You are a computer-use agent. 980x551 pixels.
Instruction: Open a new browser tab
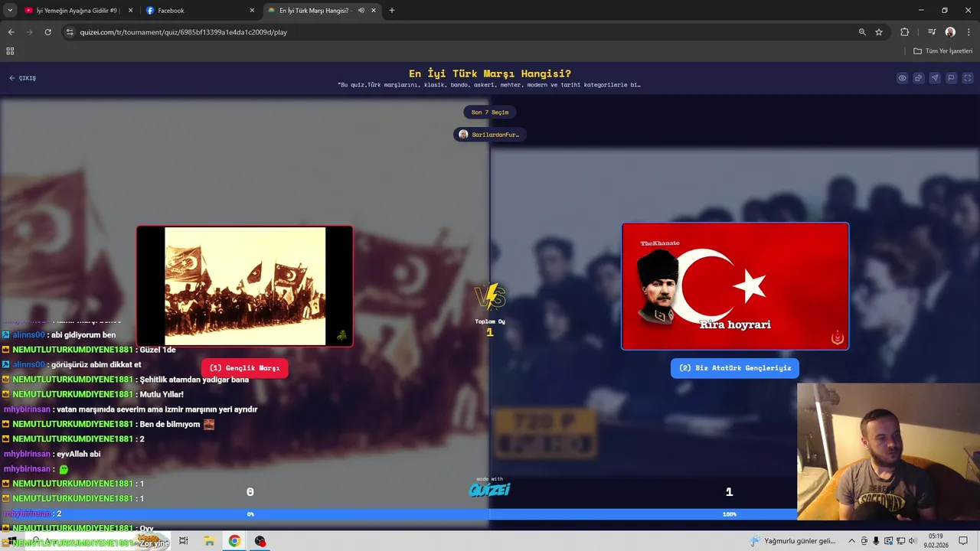tap(392, 11)
